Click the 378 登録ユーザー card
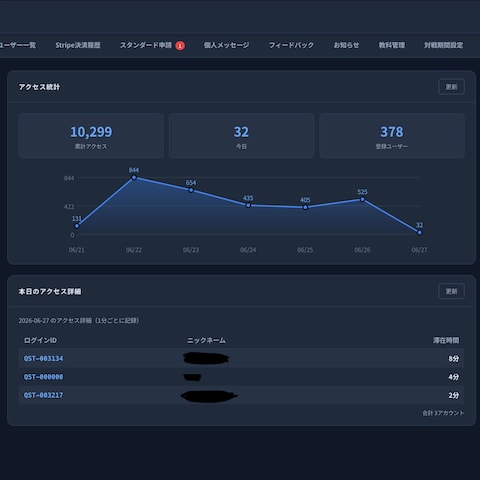480x480 pixels. [x=392, y=136]
